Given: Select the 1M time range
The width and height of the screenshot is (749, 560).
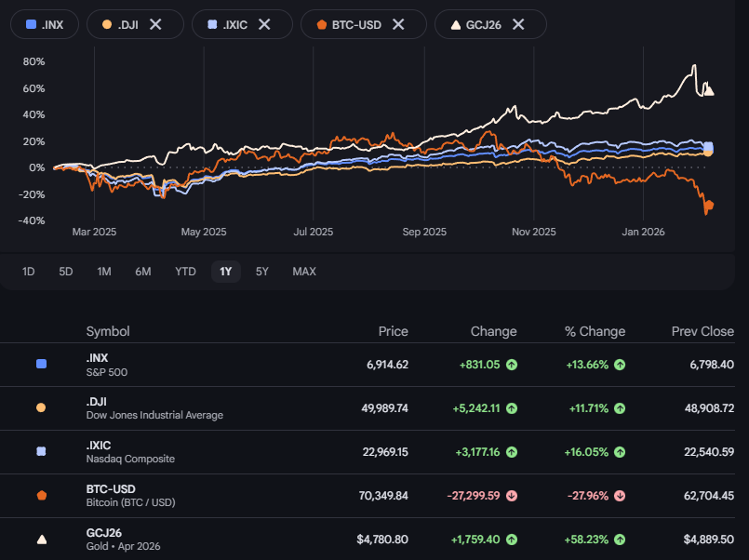Looking at the screenshot, I should pos(104,272).
